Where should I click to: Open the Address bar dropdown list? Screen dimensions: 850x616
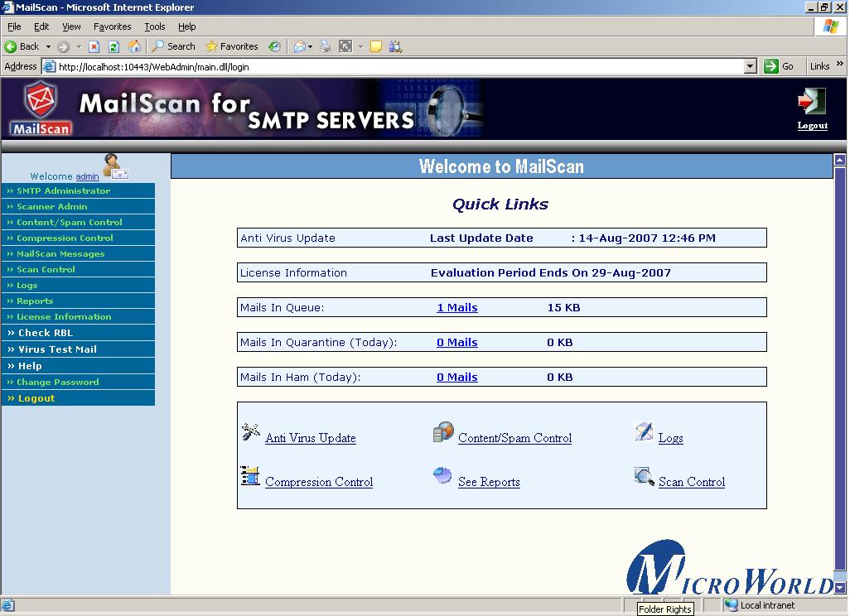click(751, 66)
